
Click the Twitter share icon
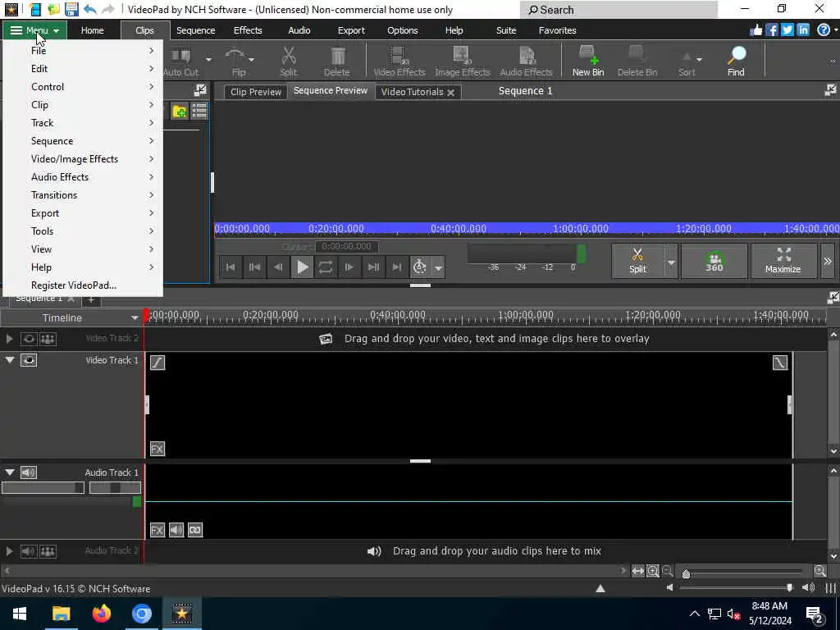[787, 30]
